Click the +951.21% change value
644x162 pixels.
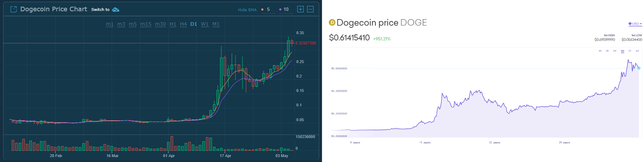pyautogui.click(x=382, y=39)
